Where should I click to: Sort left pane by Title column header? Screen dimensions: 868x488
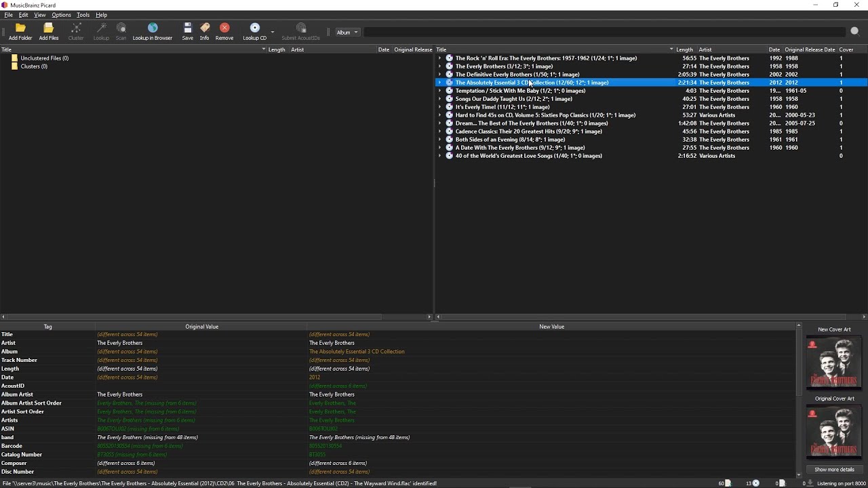click(134, 49)
